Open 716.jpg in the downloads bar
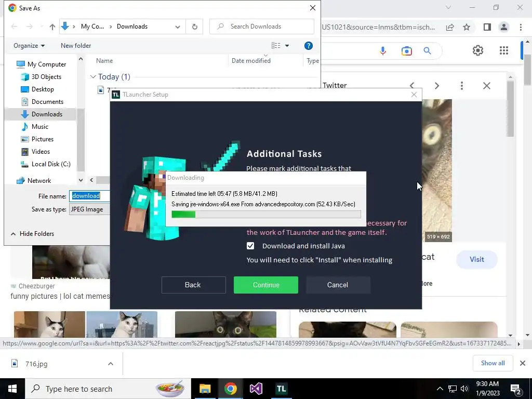 (36, 364)
